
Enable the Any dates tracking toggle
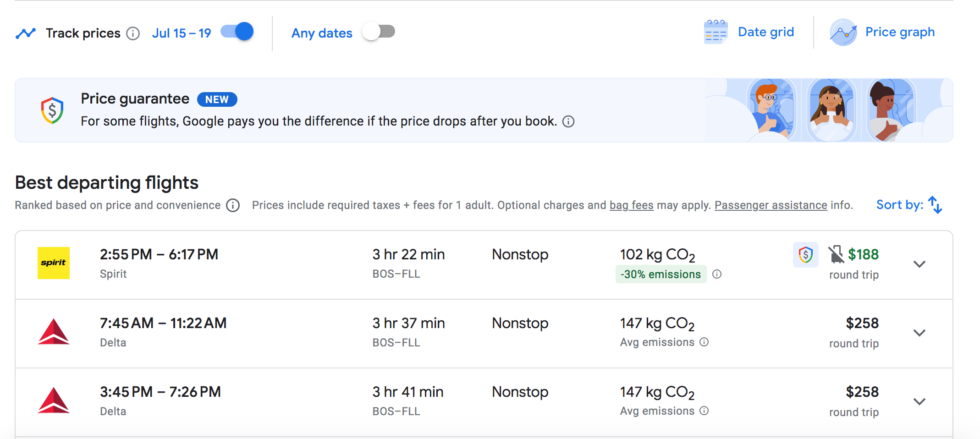coord(379,32)
